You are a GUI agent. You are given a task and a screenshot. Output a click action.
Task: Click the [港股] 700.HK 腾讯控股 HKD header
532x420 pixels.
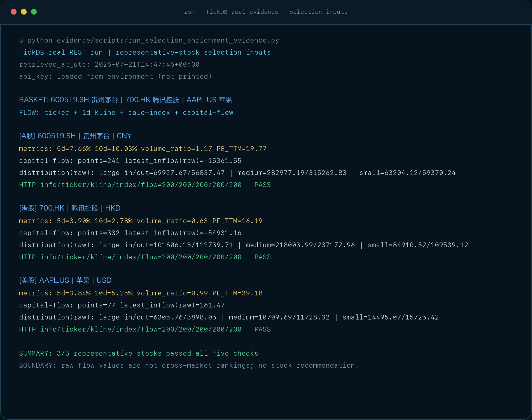point(70,208)
